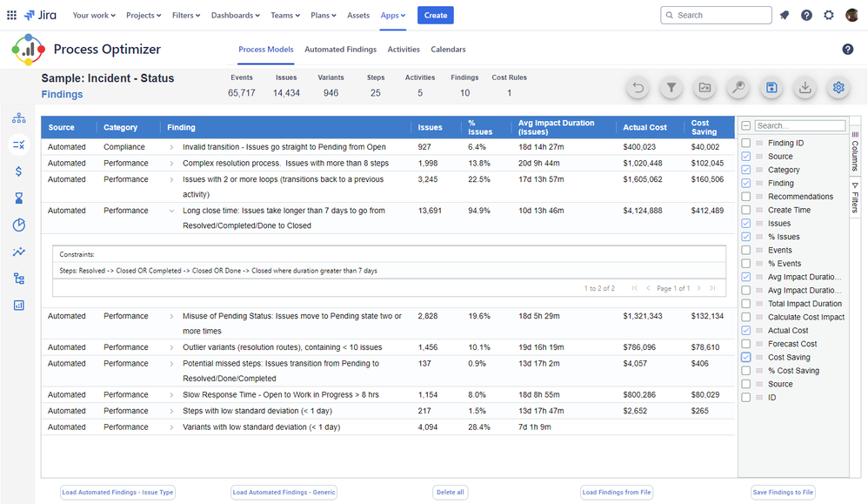Expand the Invalid transition finding row
868x504 pixels.
[172, 147]
